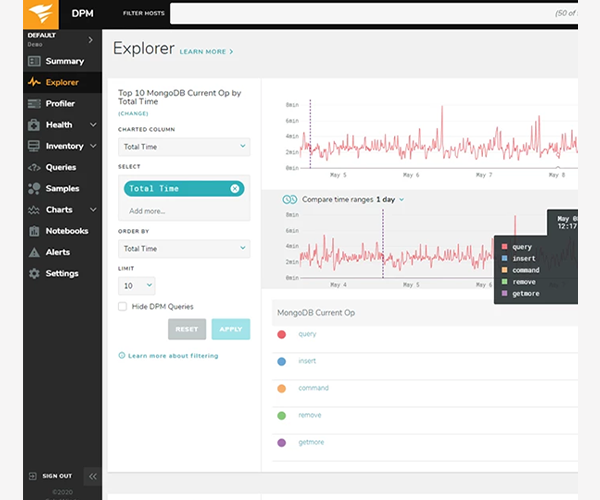Screen dimensions: 600x500
Task: Remove the Total Time tag
Action: [x=235, y=189]
